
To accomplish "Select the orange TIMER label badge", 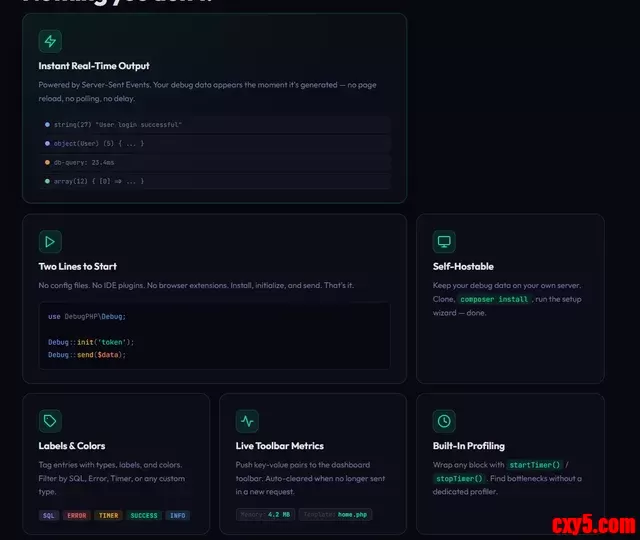I will [x=108, y=516].
